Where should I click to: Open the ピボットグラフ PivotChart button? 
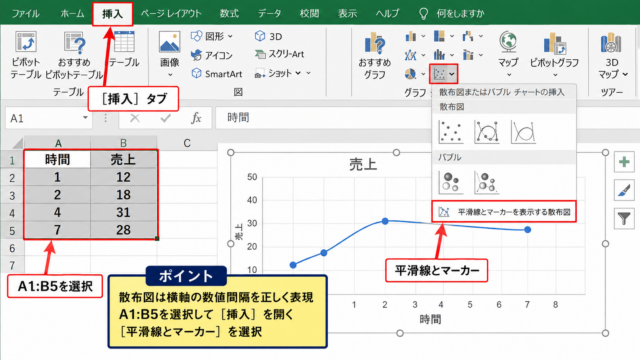[x=554, y=54]
